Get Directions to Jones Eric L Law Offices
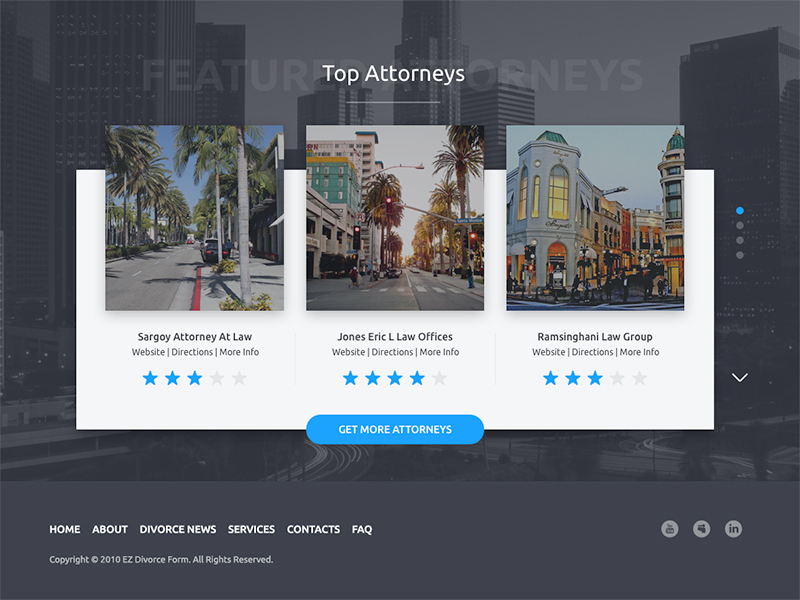The image size is (800, 600). coord(392,352)
